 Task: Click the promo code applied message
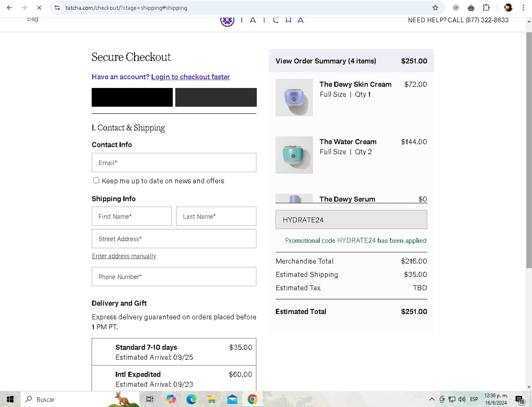[x=356, y=240]
